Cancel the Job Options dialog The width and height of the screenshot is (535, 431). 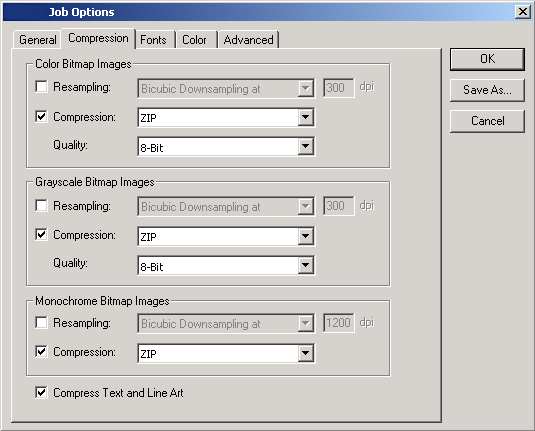click(x=487, y=121)
